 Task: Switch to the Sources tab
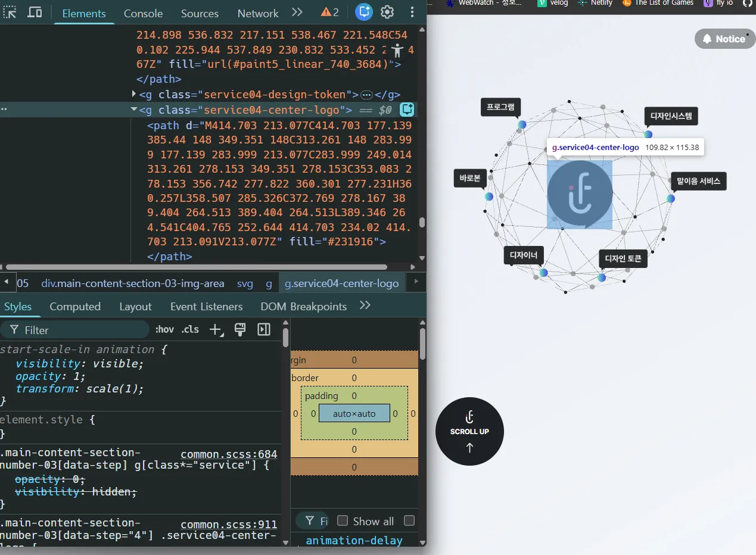[200, 13]
